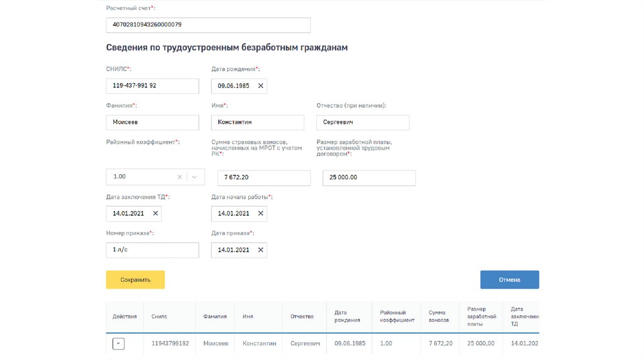The image size is (644, 361).
Task: Click the Фамилия table column header
Action: 215,316
